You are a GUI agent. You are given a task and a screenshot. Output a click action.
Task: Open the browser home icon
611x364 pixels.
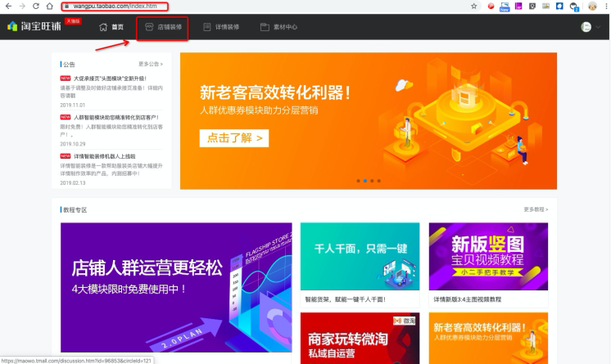pos(49,7)
